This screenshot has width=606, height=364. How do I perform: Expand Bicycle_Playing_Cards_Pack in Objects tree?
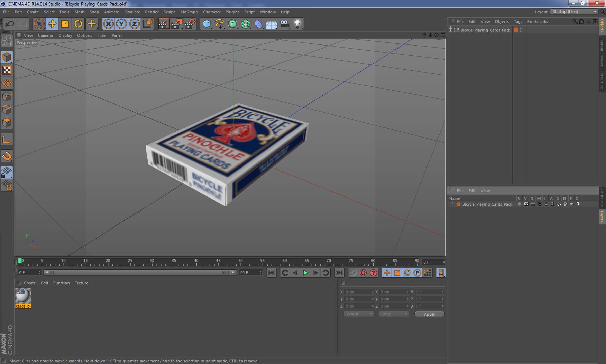tap(451, 30)
